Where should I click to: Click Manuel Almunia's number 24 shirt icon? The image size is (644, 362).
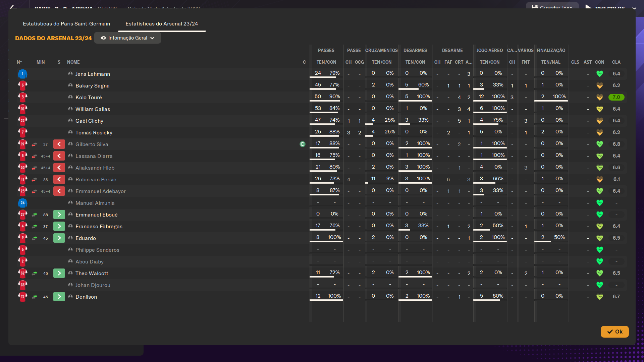click(x=22, y=203)
